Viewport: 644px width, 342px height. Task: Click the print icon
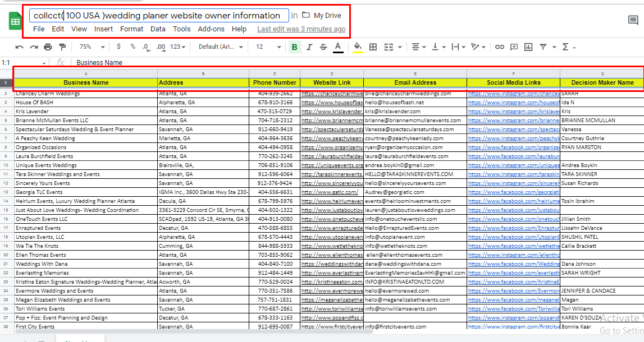pos(48,47)
